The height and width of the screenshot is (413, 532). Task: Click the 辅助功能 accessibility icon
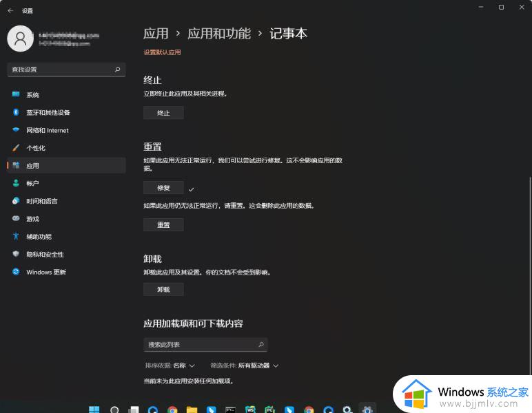[x=16, y=236]
